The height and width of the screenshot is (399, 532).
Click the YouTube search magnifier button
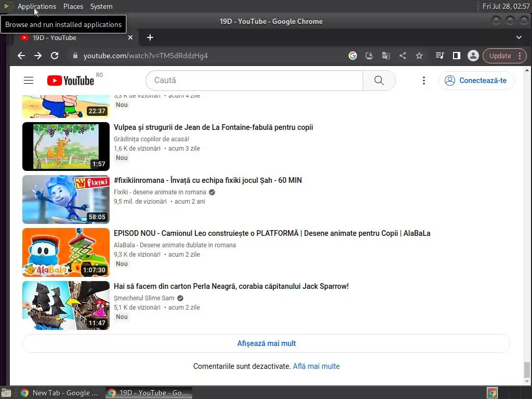379,81
